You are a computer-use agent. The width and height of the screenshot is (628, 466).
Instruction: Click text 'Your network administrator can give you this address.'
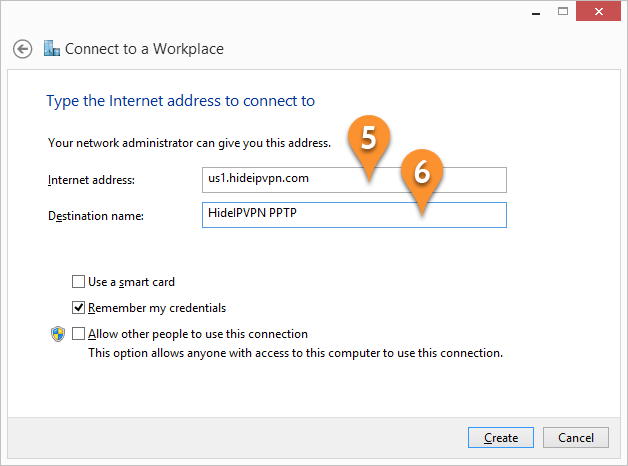click(x=189, y=143)
